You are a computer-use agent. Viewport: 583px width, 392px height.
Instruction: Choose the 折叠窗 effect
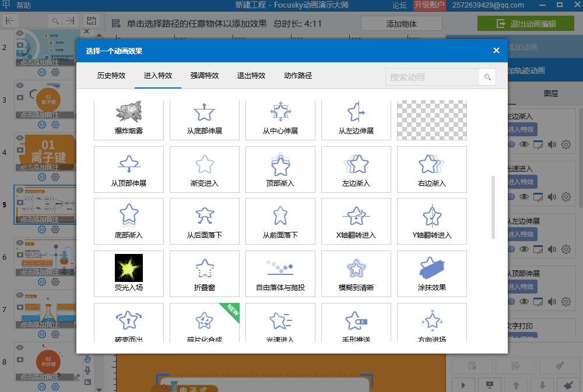[x=205, y=274]
